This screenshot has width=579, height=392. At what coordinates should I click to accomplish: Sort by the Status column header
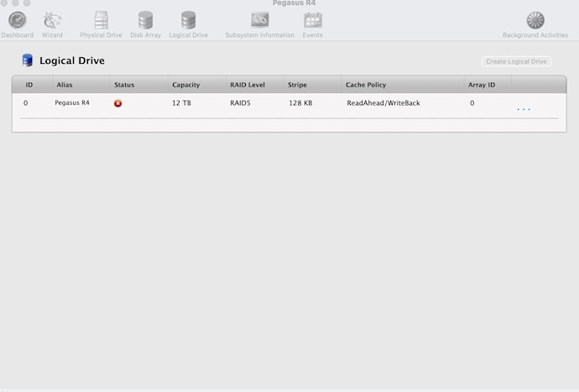pos(124,85)
